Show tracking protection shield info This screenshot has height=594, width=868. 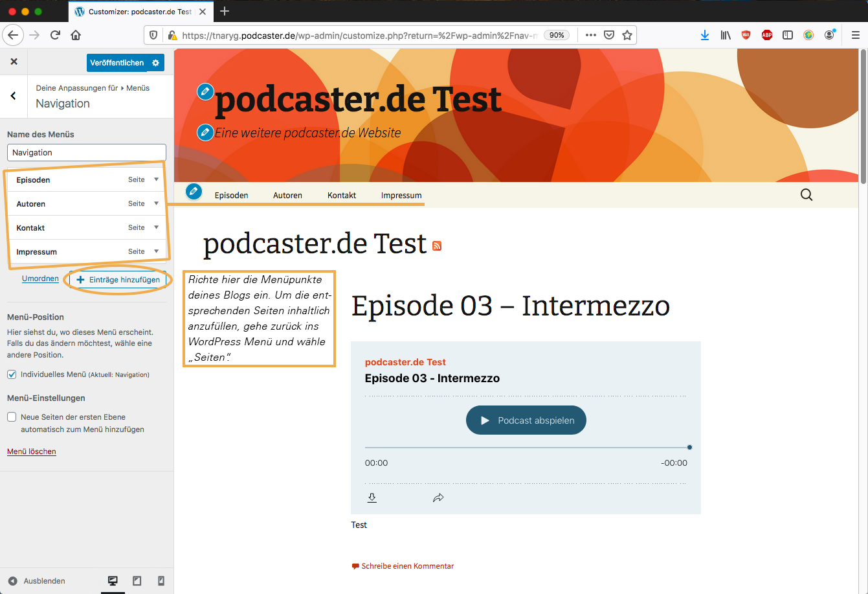(153, 35)
